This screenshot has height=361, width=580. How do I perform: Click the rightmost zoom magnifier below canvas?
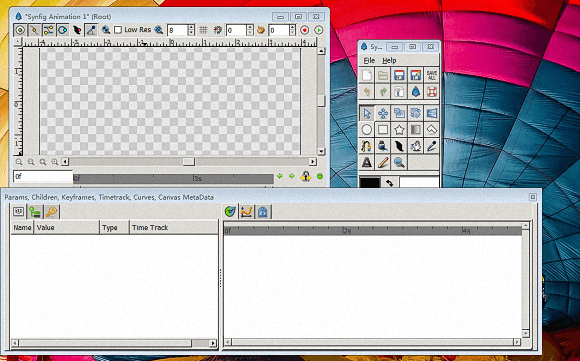[55, 162]
